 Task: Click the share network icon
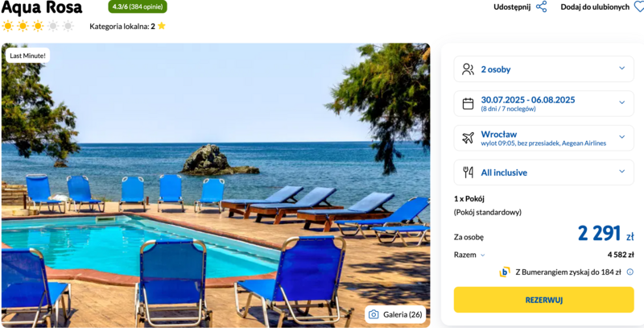point(541,6)
